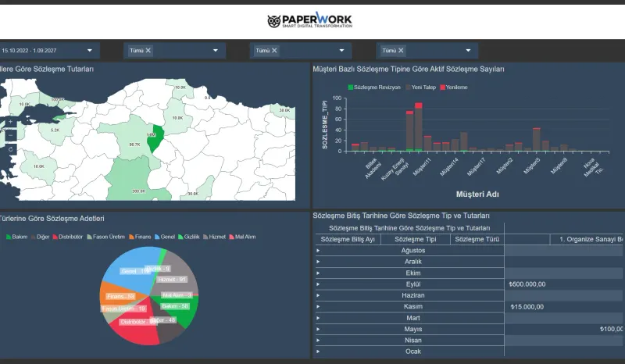Viewport: 625px width, 364px height.
Task: Expand the Nisan row
Action: point(318,341)
